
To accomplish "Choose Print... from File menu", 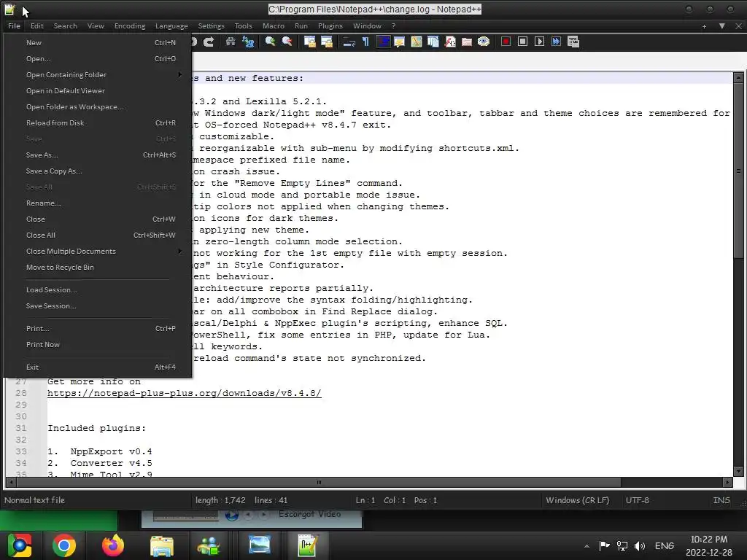I will 98,328.
